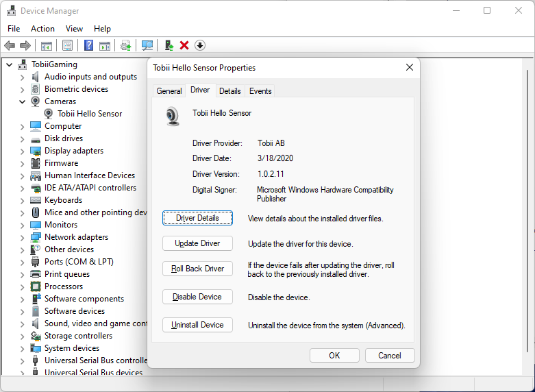Click the Uninstall Device button
The width and height of the screenshot is (535, 392).
(197, 325)
